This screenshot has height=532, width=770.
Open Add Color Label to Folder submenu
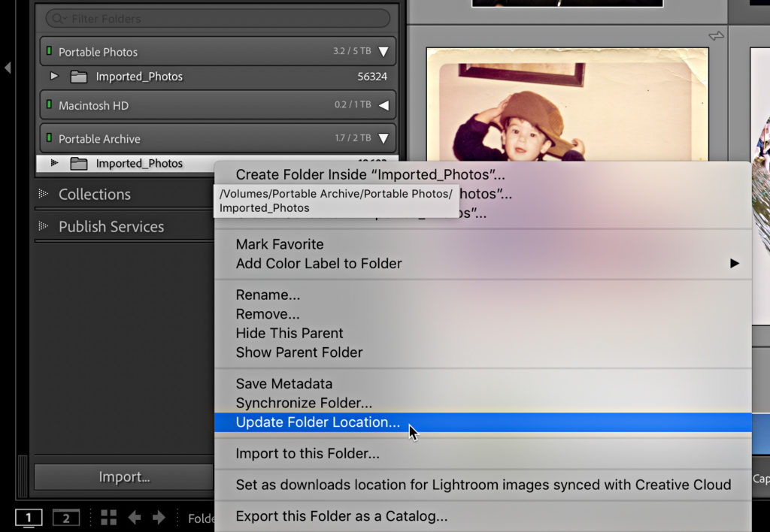pos(319,264)
